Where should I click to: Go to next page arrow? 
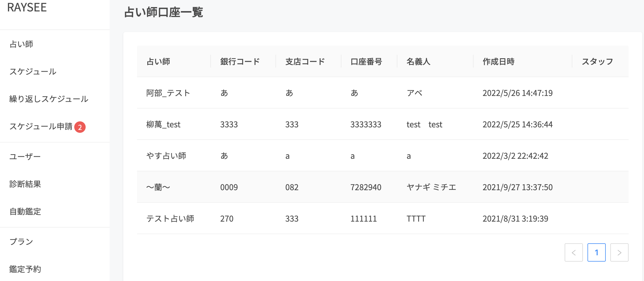pos(619,252)
